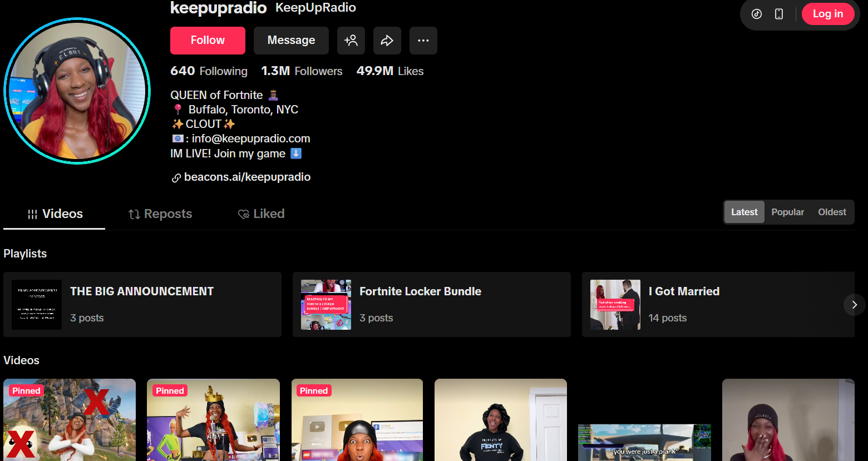Select the Oldest sort option

832,212
